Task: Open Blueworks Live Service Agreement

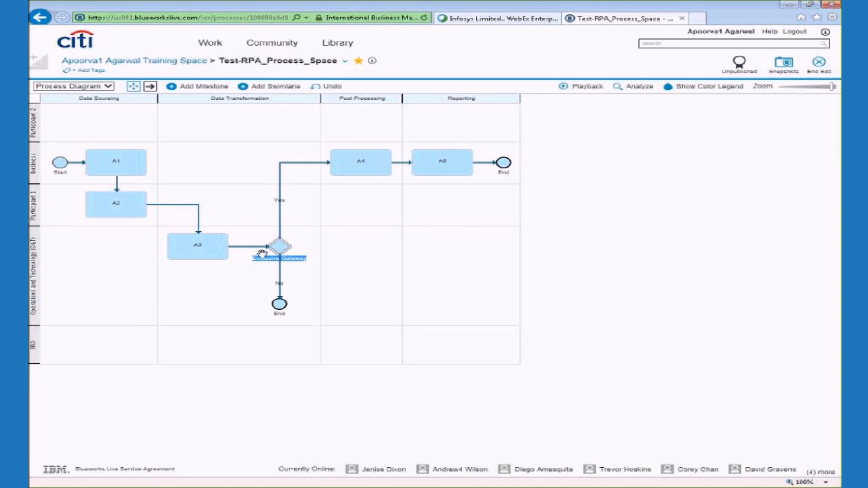Action: point(125,469)
